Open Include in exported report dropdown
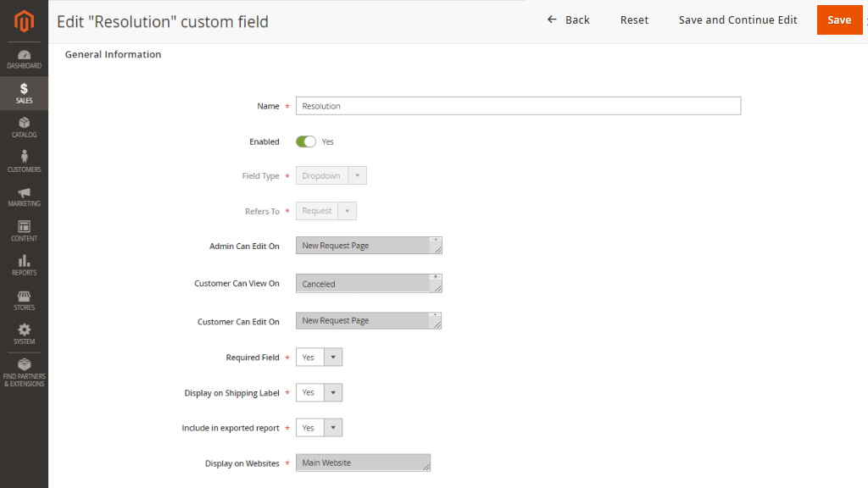Viewport: 868px width, 488px height. (x=319, y=428)
